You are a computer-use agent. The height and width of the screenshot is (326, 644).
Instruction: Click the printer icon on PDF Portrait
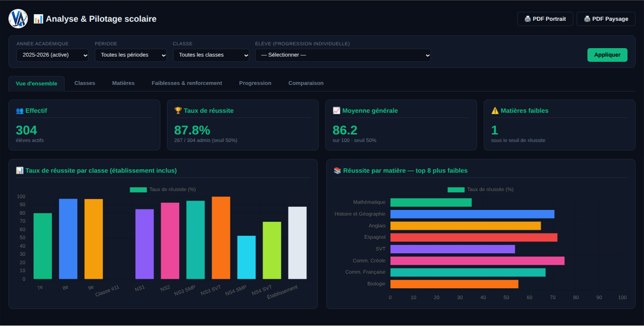coord(528,19)
